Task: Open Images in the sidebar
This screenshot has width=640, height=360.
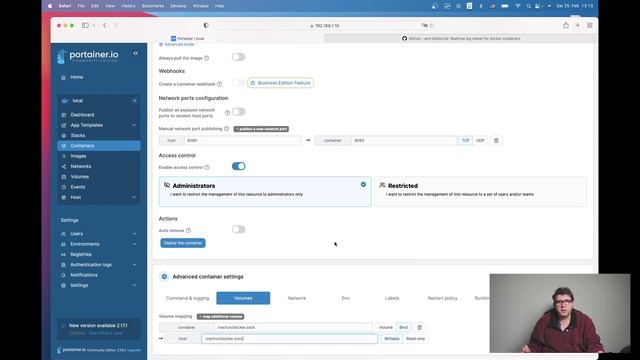Action: tap(78, 156)
